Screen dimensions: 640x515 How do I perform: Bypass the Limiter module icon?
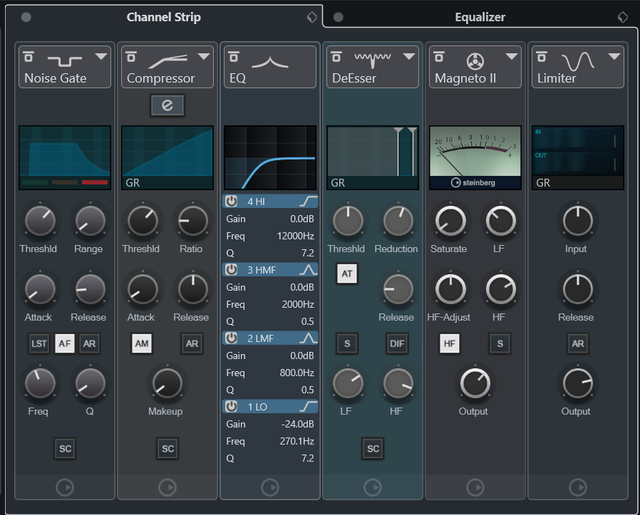[x=542, y=56]
